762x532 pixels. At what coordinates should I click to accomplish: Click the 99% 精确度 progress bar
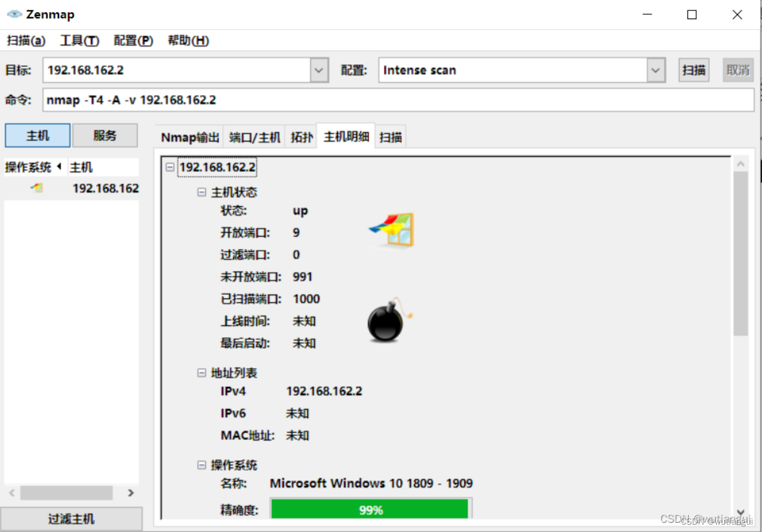click(x=371, y=510)
